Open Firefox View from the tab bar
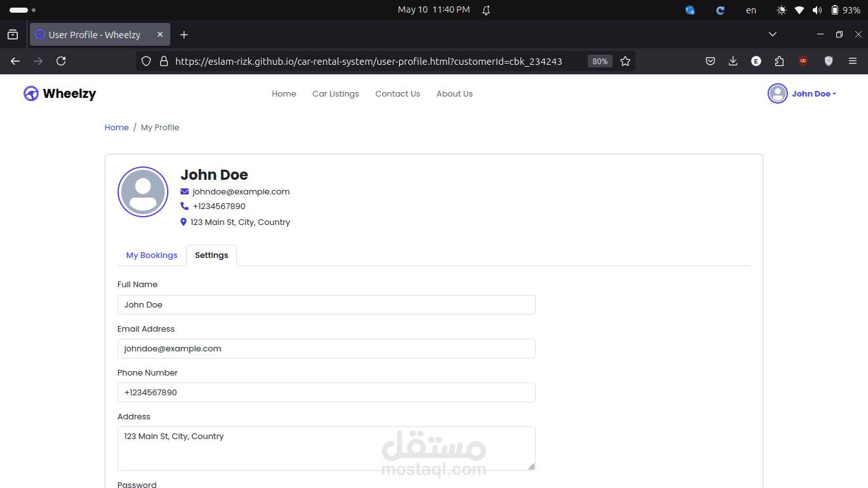Viewport: 868px width, 488px height. 13,34
